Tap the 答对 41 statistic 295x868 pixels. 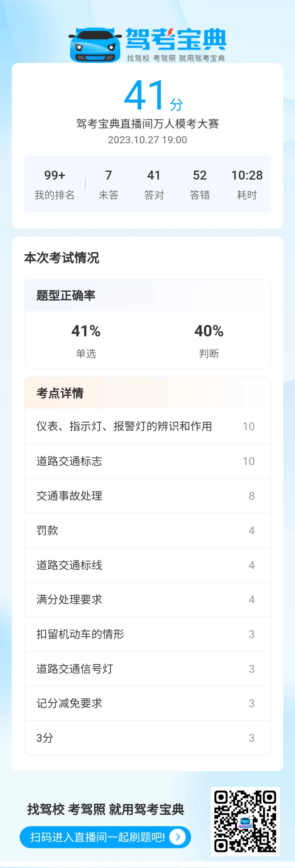pos(154,184)
